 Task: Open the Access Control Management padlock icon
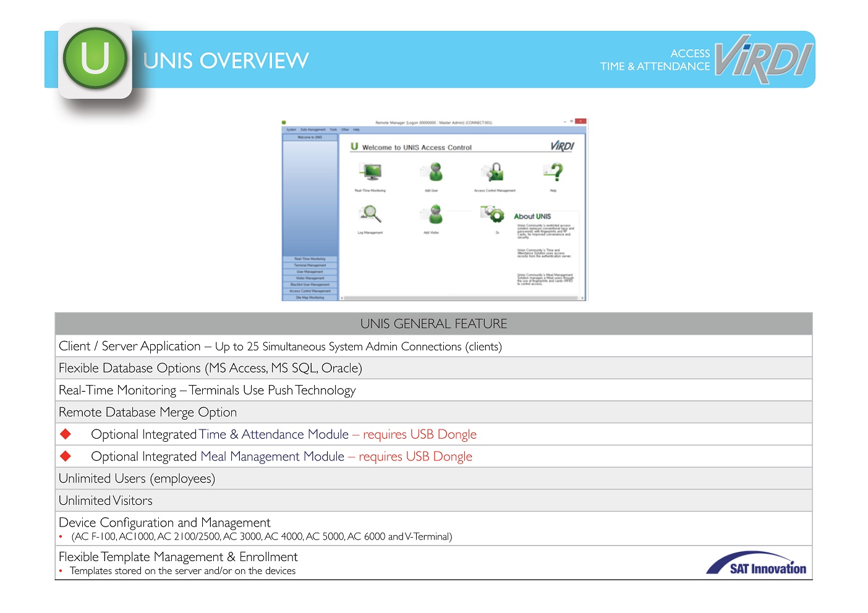[493, 172]
